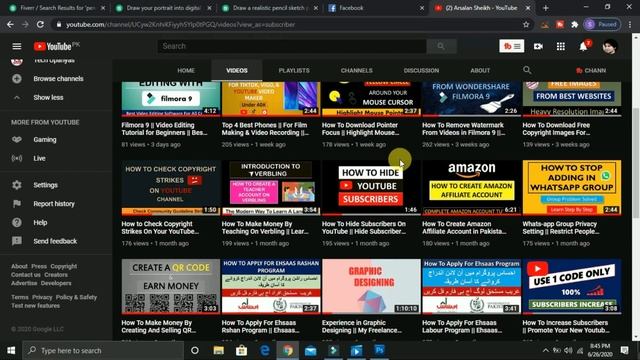Click the Live broadcast icon in sidebar
640x360 pixels.
tap(17, 158)
